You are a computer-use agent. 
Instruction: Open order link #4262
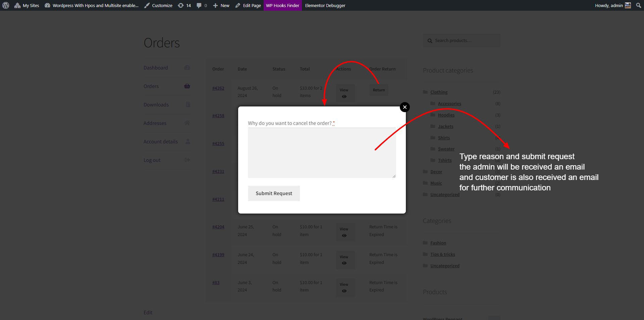(218, 88)
